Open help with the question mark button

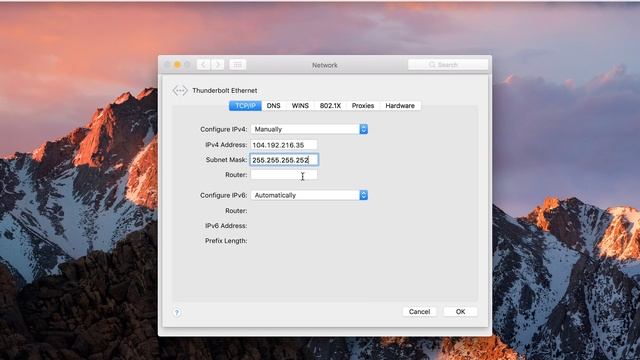click(177, 312)
